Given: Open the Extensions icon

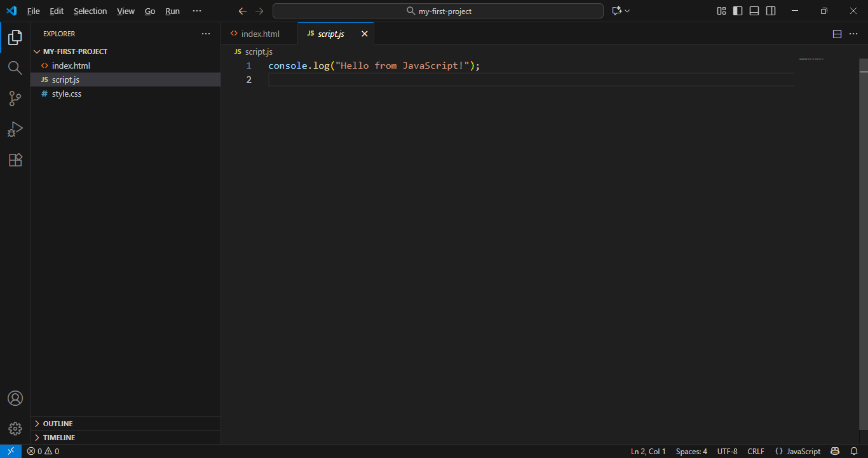Looking at the screenshot, I should click(15, 160).
